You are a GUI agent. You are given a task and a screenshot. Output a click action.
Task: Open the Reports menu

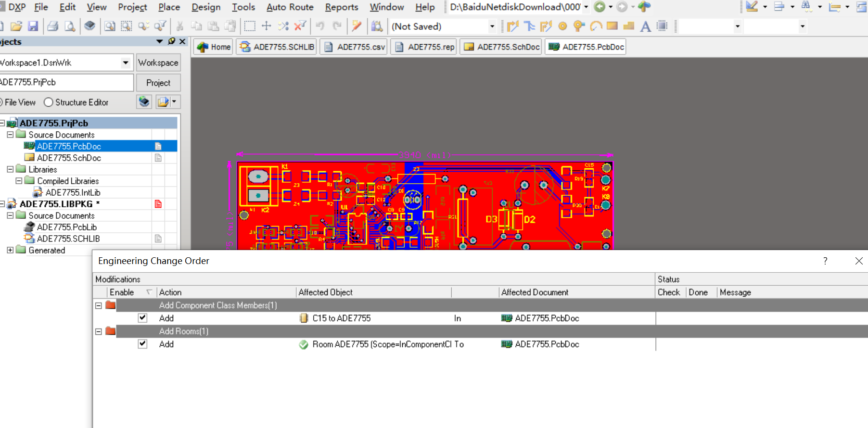tap(342, 7)
